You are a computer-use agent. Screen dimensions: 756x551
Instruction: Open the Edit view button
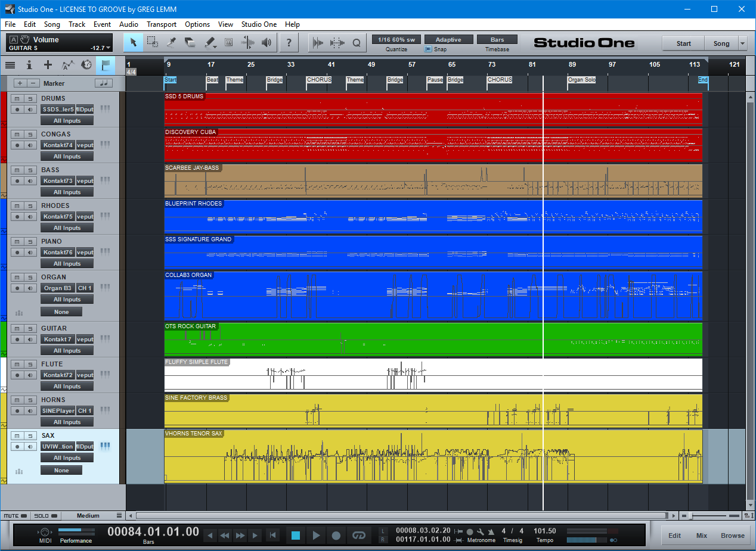click(674, 536)
